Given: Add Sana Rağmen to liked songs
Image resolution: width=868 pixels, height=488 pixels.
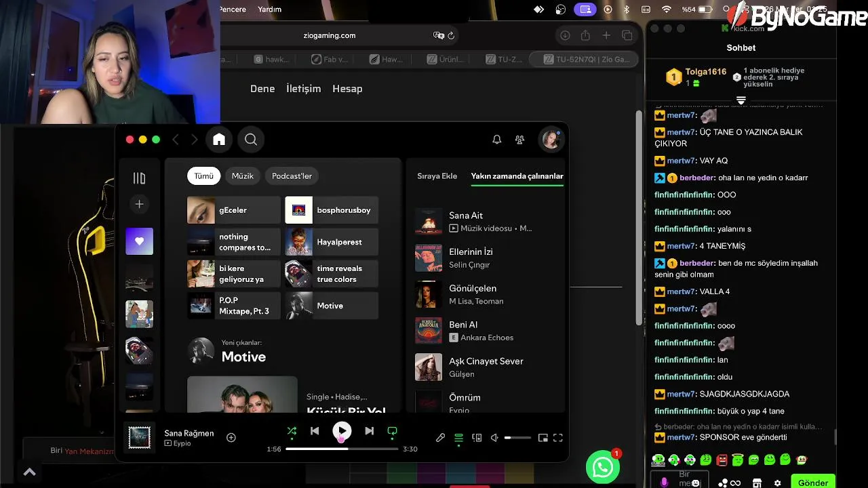Looking at the screenshot, I should click(231, 438).
